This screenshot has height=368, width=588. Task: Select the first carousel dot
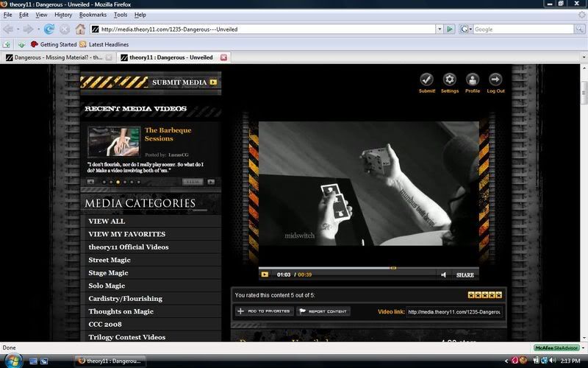[104, 182]
